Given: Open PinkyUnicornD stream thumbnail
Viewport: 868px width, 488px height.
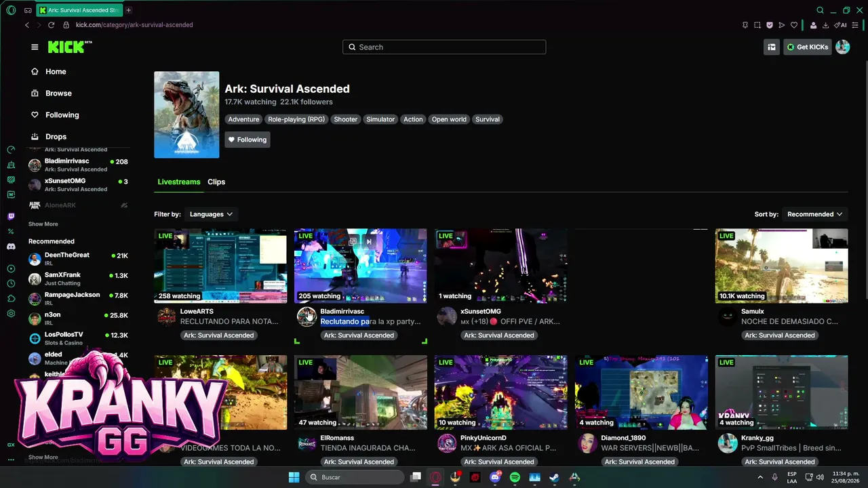Looking at the screenshot, I should [500, 392].
